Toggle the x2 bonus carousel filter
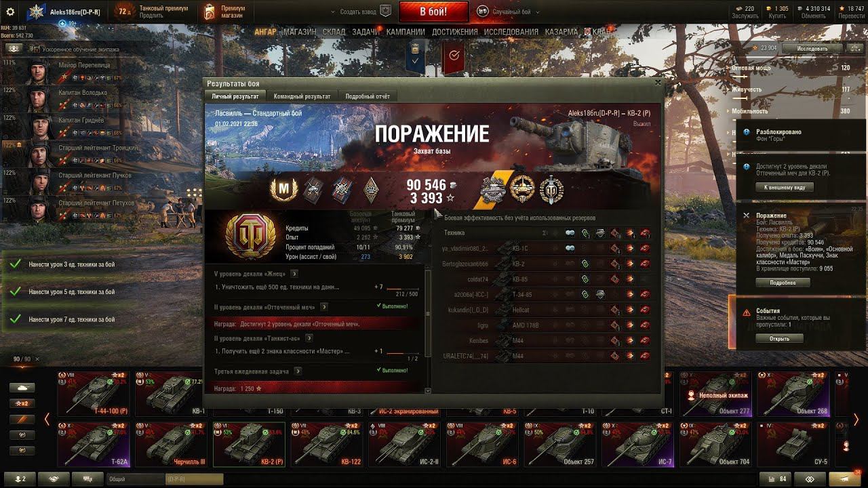 22,403
